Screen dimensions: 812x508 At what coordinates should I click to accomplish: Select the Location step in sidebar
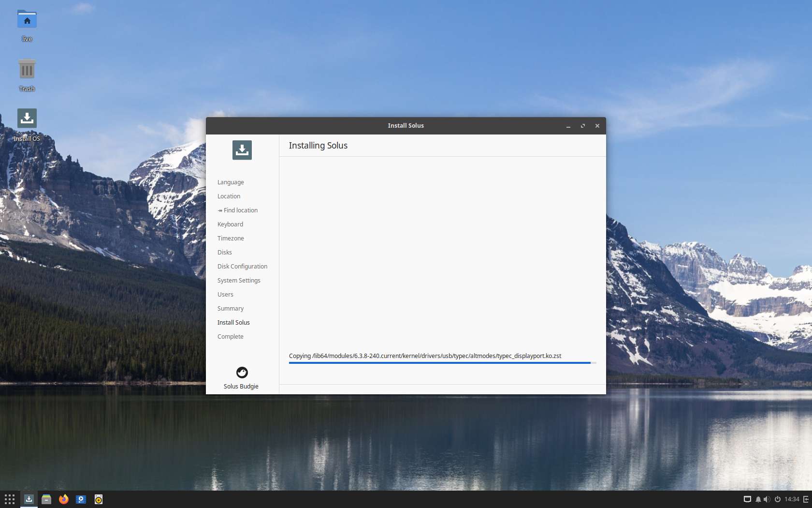click(229, 196)
